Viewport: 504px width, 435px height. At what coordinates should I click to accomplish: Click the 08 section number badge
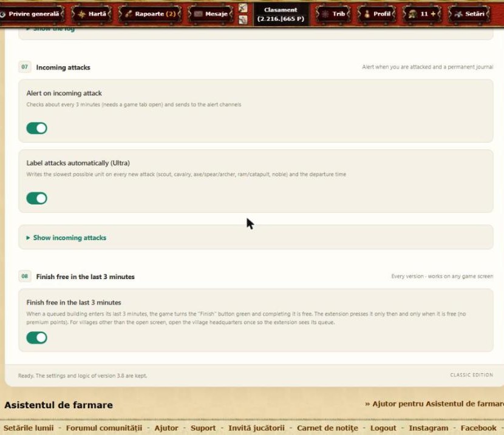click(25, 276)
